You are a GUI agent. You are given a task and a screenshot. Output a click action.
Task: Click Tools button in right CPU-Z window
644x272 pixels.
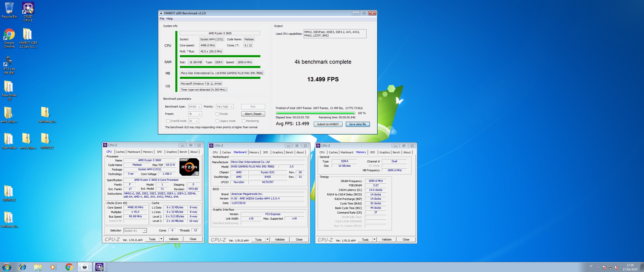click(365, 240)
